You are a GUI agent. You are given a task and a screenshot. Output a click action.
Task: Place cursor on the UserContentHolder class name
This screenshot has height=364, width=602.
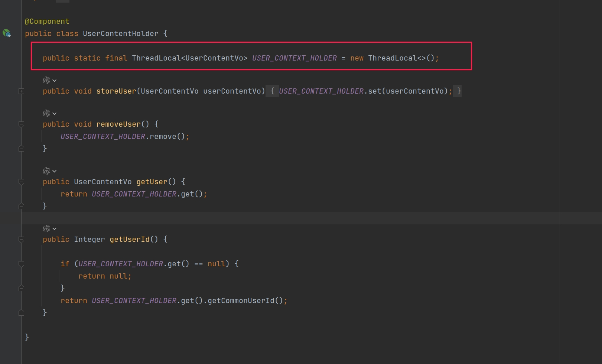[x=120, y=34]
